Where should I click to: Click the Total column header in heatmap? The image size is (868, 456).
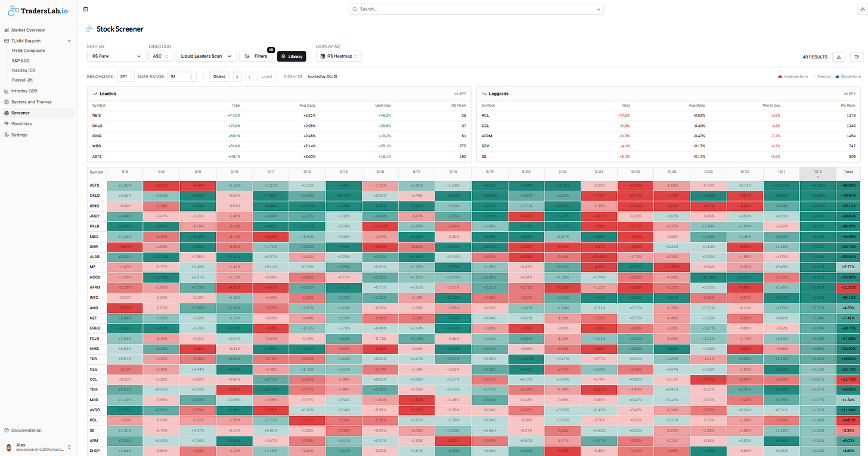coord(848,172)
